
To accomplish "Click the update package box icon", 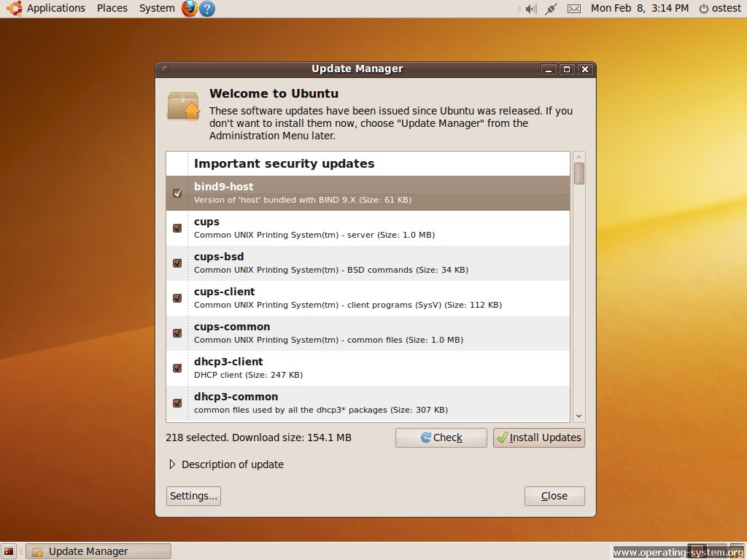I will (x=183, y=106).
